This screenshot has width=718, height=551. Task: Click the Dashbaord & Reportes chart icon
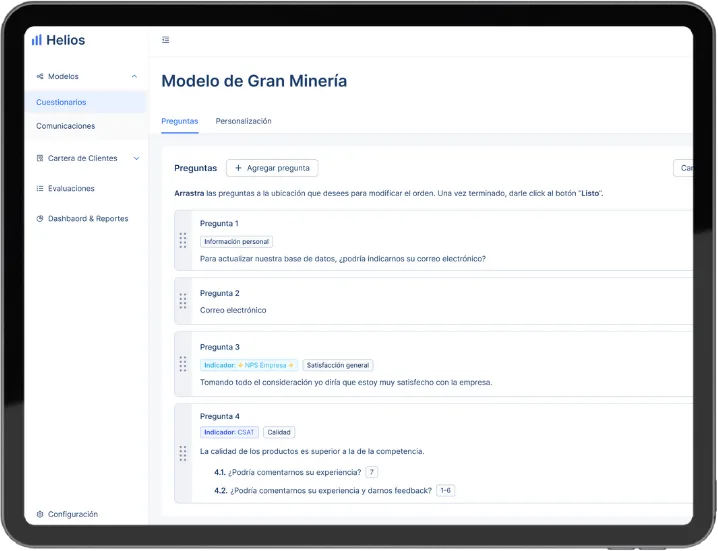[x=40, y=218]
